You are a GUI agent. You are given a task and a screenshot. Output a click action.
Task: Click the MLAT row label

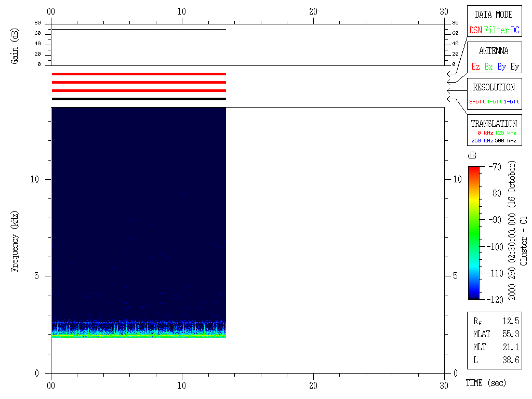[x=482, y=334]
